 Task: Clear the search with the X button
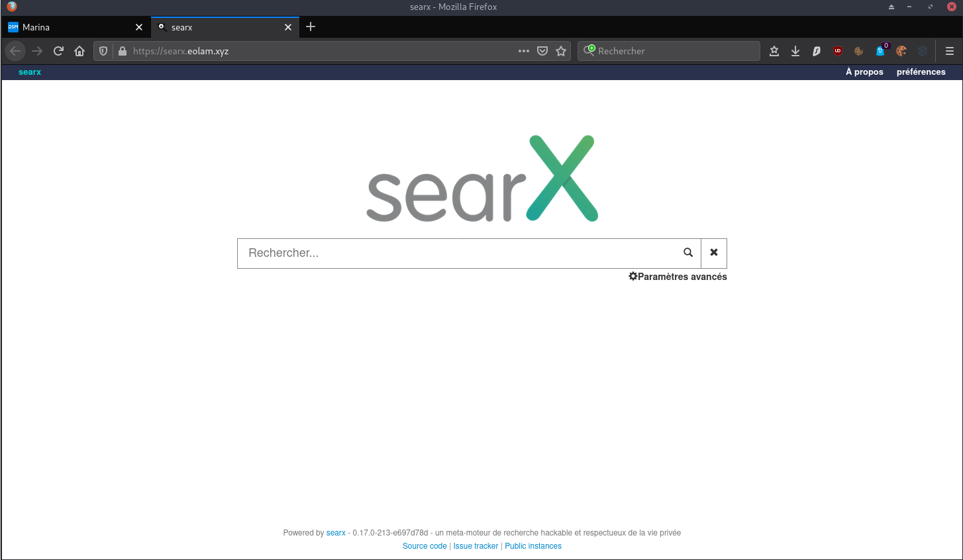(x=714, y=253)
